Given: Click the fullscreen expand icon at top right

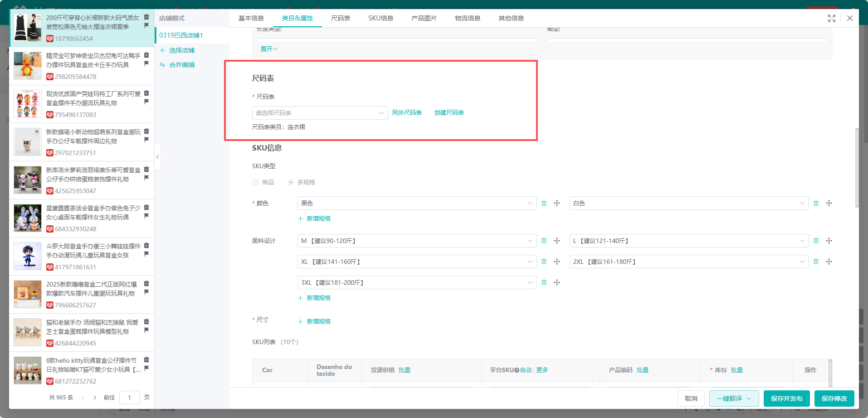Looking at the screenshot, I should 831,18.
